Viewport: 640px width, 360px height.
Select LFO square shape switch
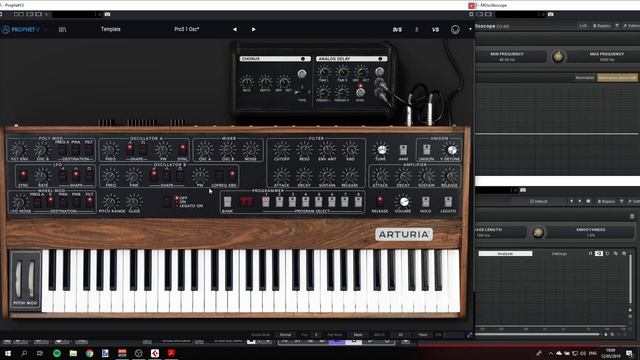[89, 176]
